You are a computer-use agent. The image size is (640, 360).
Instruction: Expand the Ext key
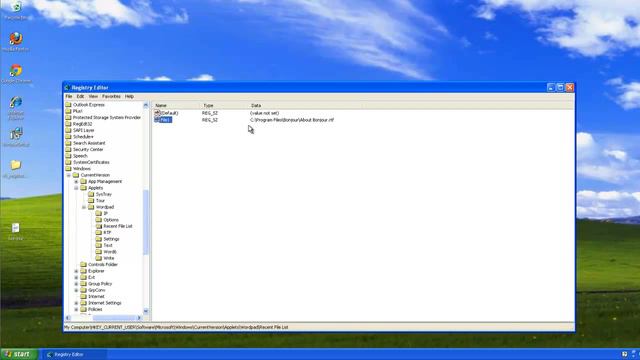(76, 278)
